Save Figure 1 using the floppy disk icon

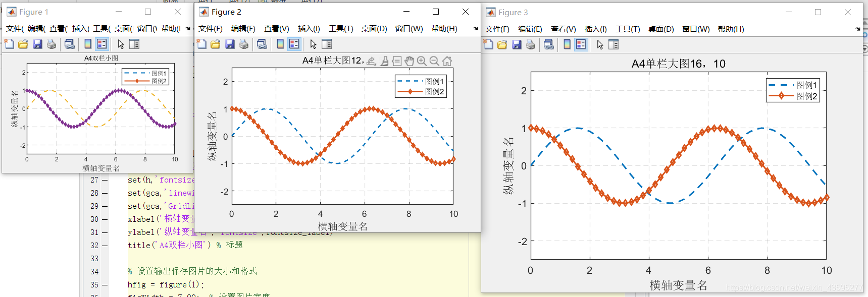37,44
